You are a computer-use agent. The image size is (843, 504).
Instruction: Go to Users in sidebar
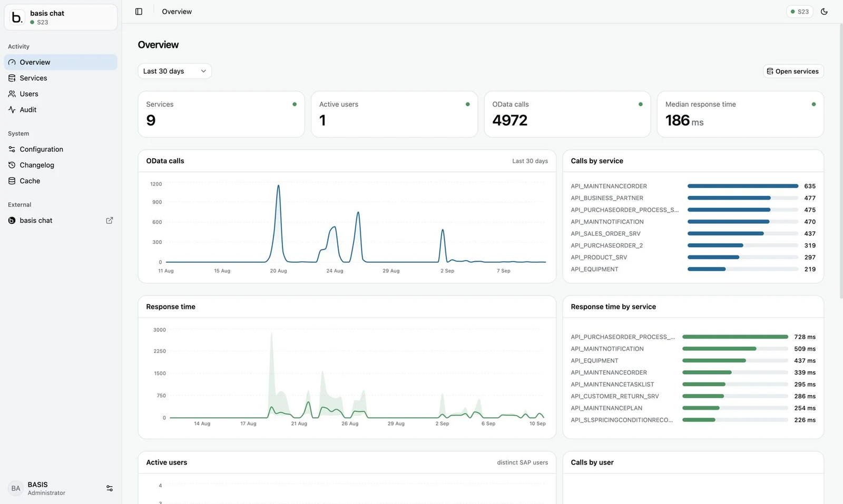[61, 94]
